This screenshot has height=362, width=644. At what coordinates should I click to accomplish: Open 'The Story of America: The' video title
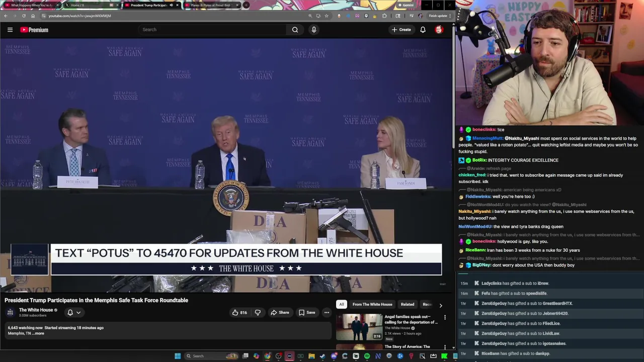coord(407,346)
